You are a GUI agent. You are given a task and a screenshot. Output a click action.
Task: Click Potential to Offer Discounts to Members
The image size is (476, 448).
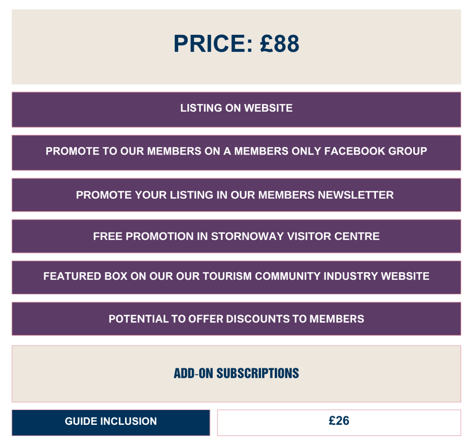tap(236, 319)
